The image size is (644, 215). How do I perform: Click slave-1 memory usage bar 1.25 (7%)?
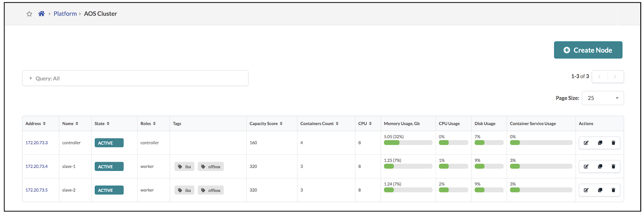(408, 166)
